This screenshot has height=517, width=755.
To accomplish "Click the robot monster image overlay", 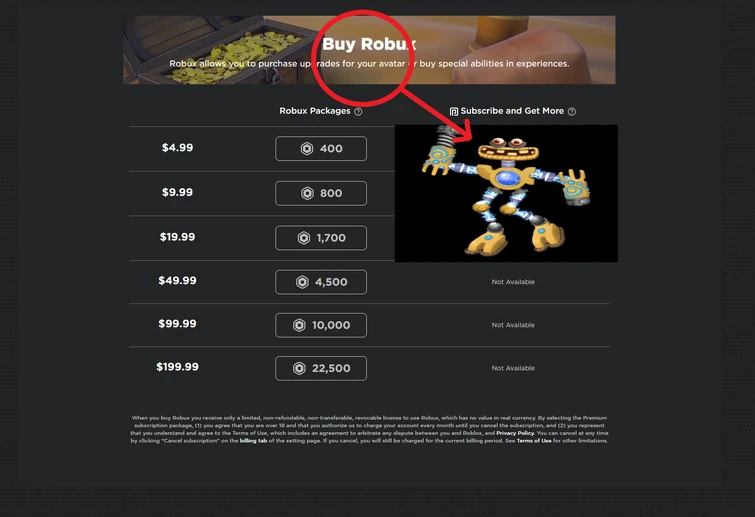I will 506,194.
